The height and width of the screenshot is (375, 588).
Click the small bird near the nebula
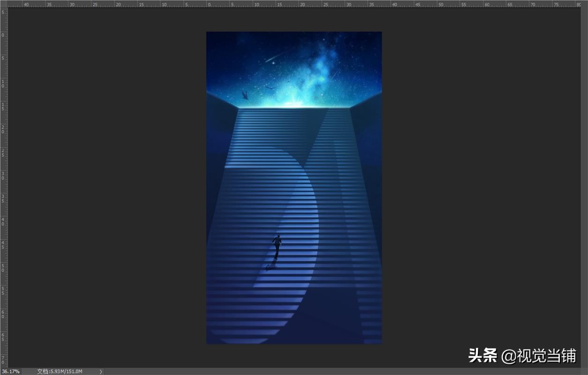pos(269,87)
